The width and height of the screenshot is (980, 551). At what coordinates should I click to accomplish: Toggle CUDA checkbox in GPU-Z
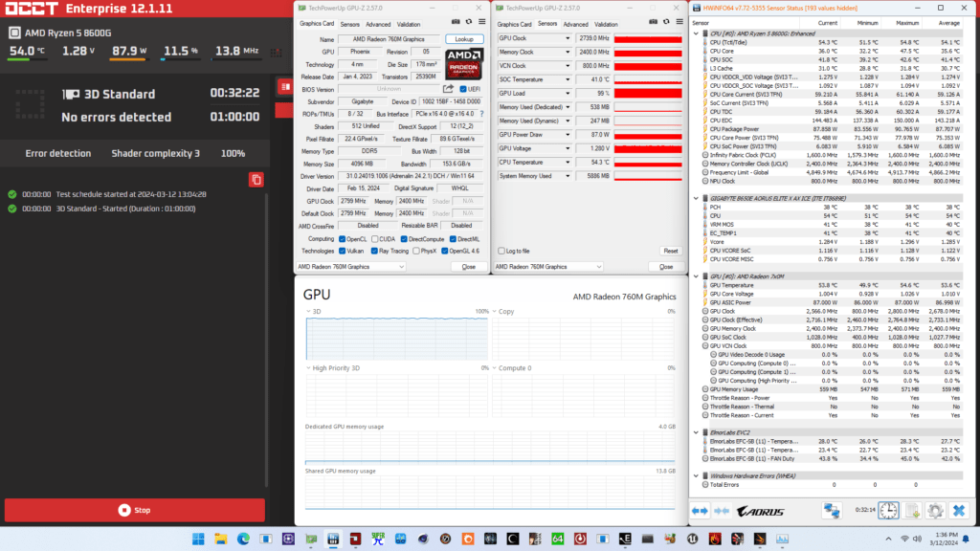click(374, 239)
